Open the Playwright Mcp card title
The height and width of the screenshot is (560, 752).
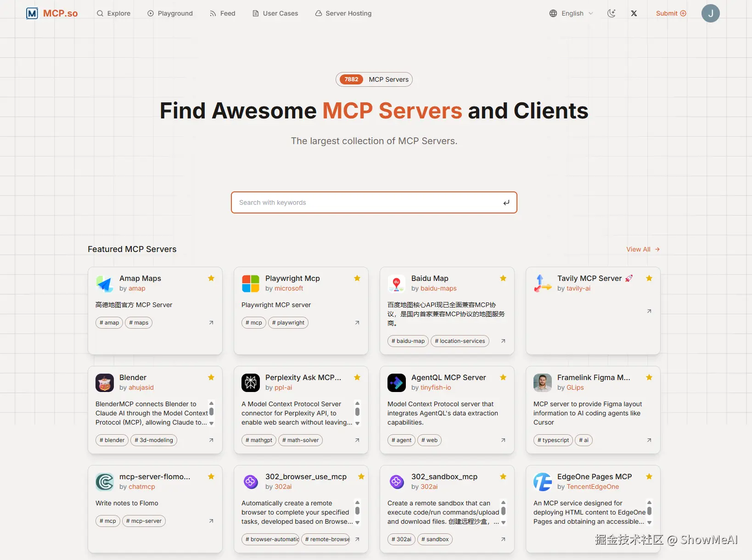292,278
